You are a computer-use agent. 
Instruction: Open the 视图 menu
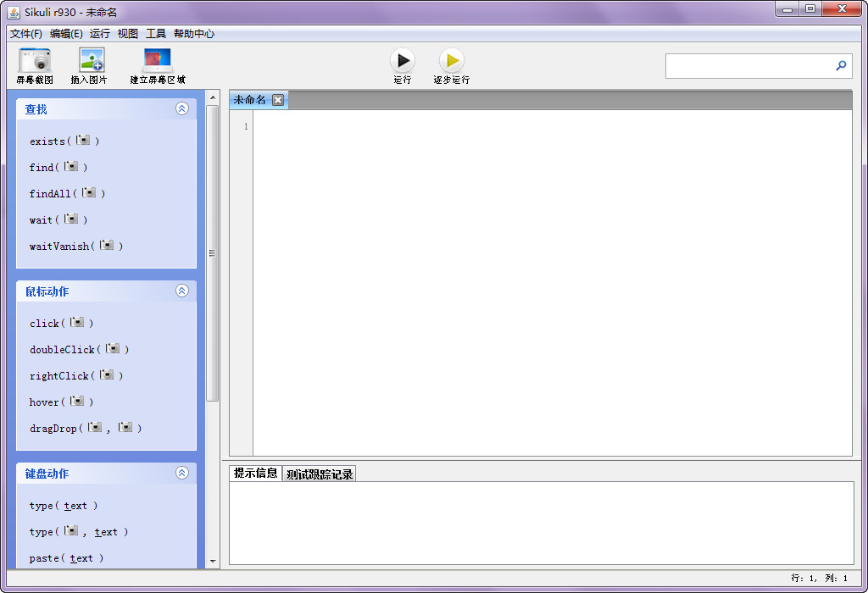(x=128, y=34)
